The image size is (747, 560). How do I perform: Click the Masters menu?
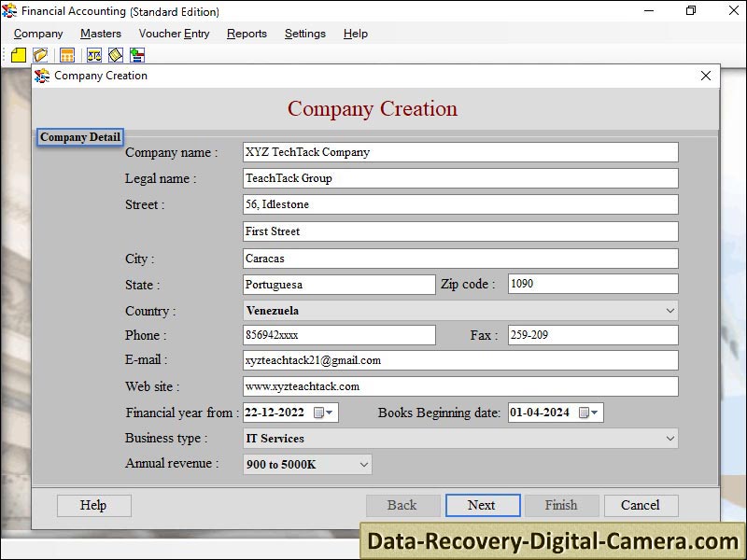(x=100, y=34)
